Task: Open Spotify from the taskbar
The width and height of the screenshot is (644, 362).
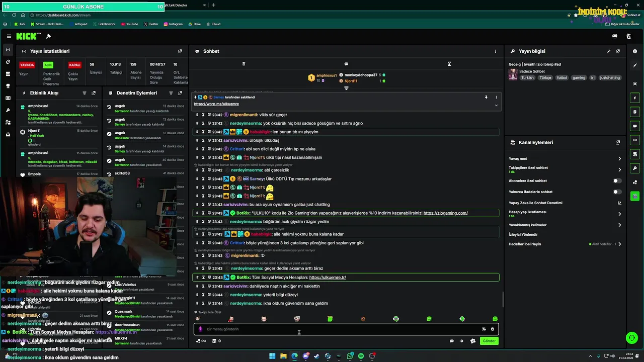Action: point(361,356)
